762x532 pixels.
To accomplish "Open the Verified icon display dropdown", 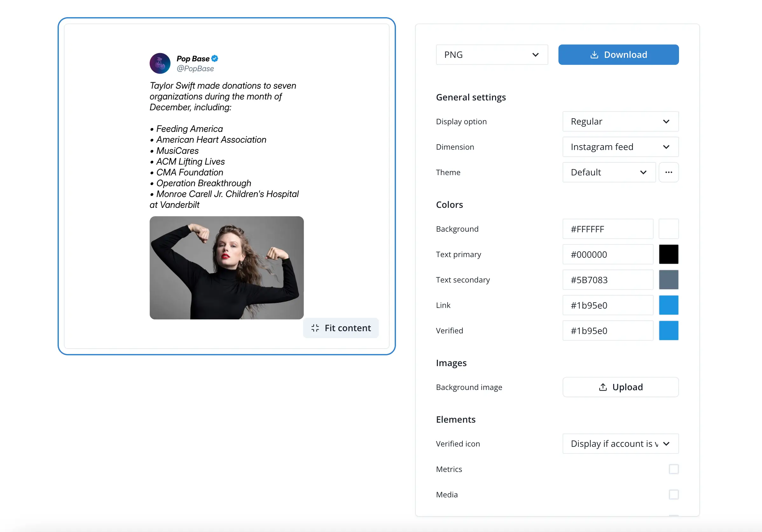I will 620,443.
